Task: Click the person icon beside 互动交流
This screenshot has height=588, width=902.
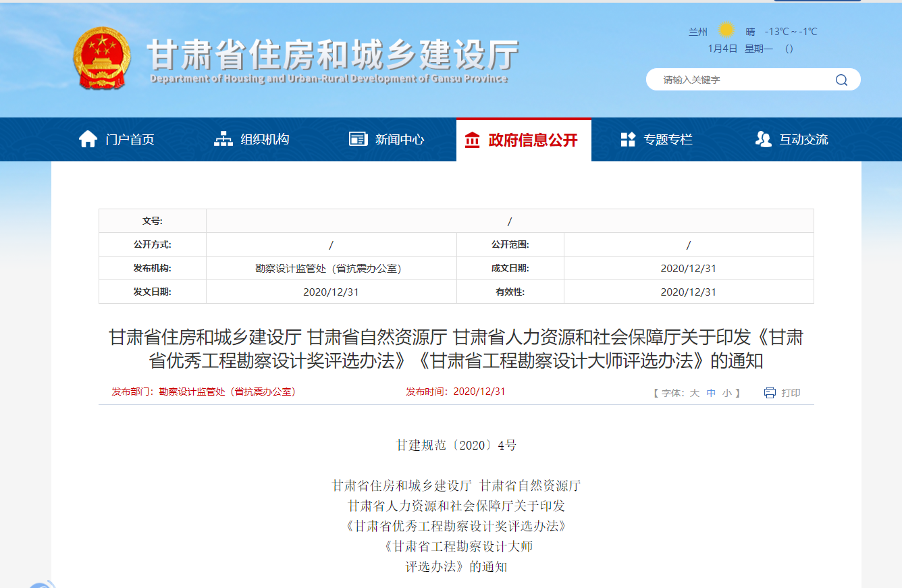Action: tap(763, 139)
